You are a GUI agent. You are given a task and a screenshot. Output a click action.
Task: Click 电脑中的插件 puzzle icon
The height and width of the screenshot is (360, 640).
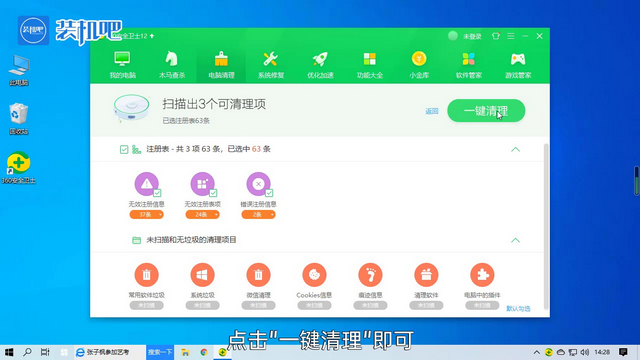482,275
